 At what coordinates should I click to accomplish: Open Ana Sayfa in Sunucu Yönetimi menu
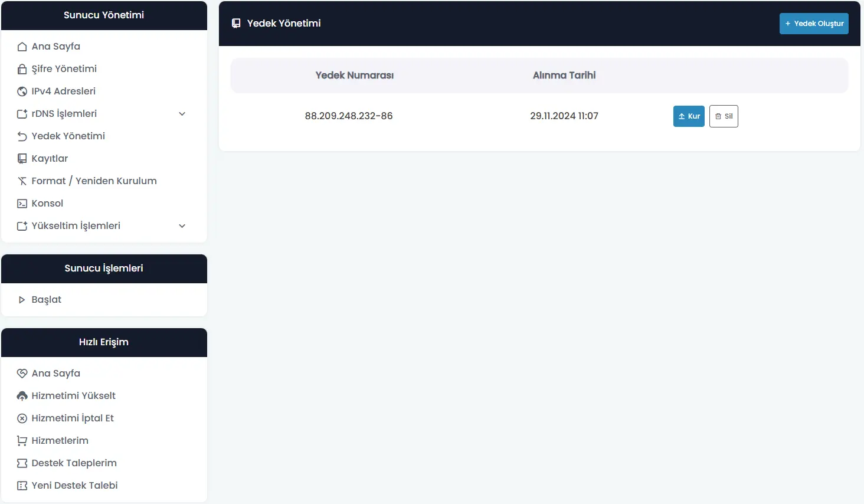click(56, 47)
